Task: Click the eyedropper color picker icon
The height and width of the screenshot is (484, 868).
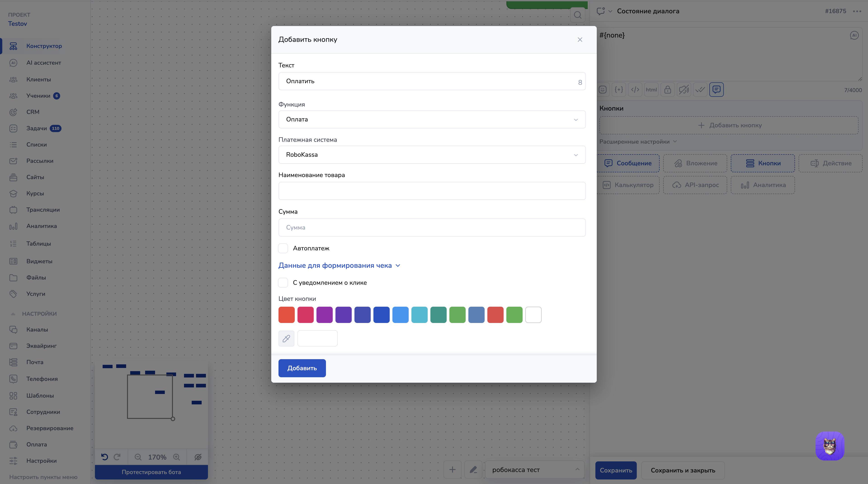Action: coord(286,338)
